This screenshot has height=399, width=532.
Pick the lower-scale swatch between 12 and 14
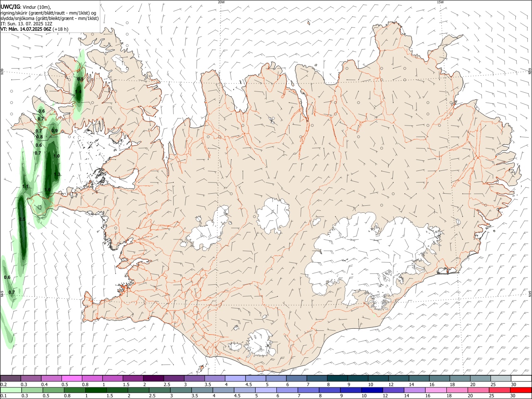point(393,390)
